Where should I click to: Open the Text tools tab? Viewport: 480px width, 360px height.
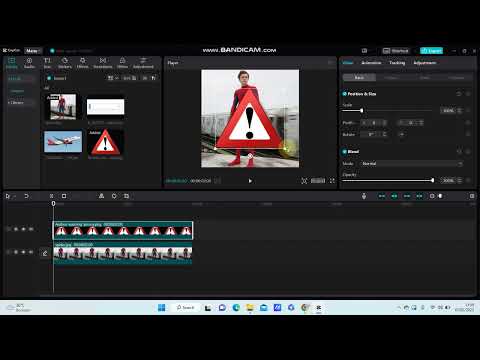[47, 63]
